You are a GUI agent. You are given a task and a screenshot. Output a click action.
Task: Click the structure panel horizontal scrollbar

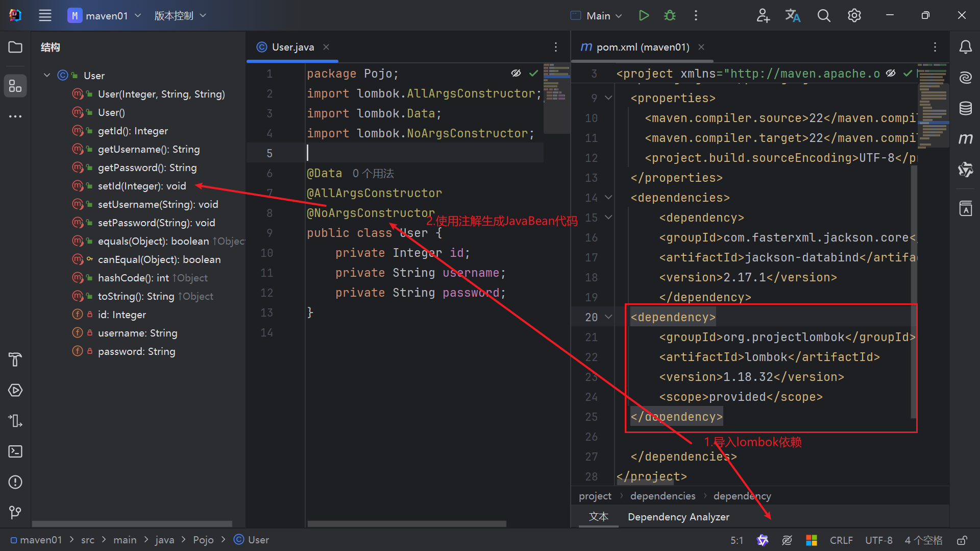(x=132, y=524)
